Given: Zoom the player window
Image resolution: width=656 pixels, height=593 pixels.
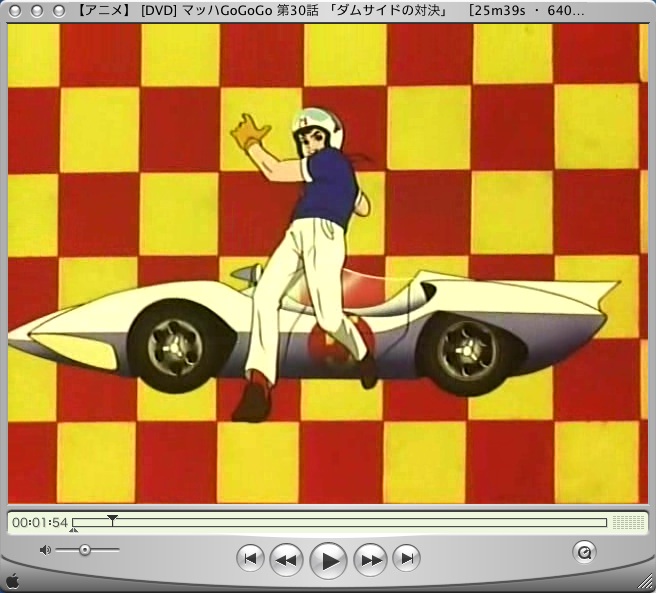Looking at the screenshot, I should (59, 10).
